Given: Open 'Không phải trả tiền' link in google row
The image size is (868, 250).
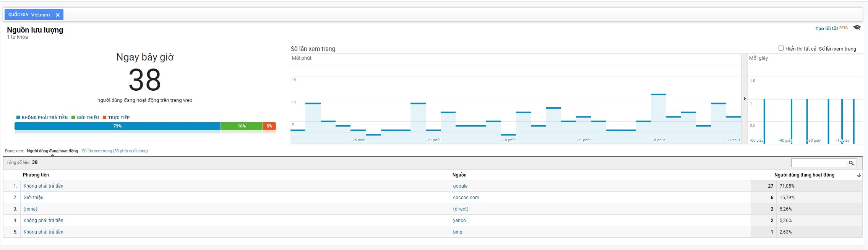Looking at the screenshot, I should (43, 186).
